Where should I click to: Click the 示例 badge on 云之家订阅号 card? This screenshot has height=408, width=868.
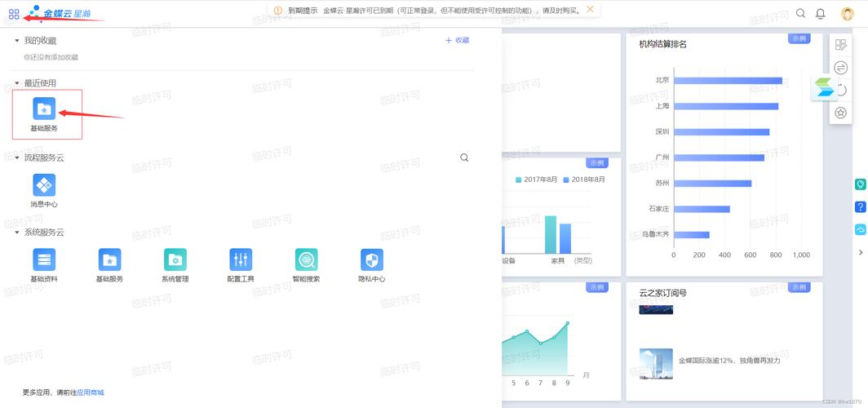coord(799,287)
